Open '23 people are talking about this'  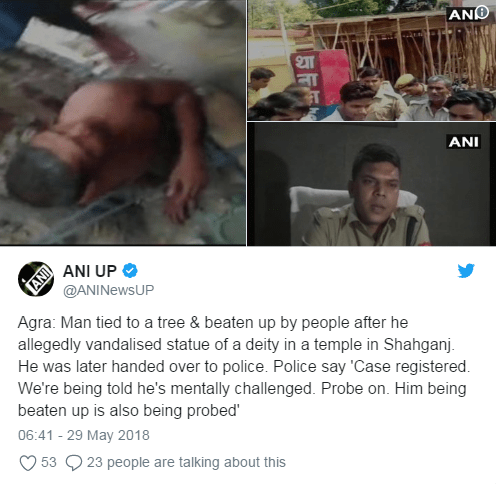186,462
